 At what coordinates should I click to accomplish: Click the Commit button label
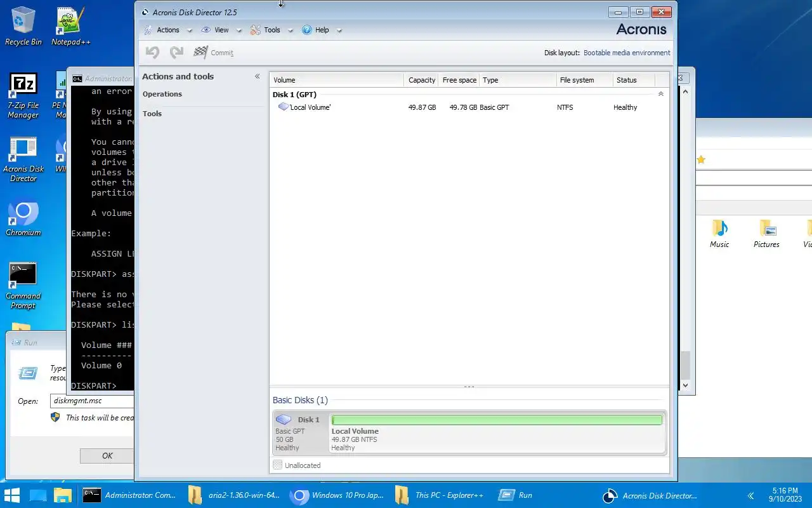pos(222,53)
